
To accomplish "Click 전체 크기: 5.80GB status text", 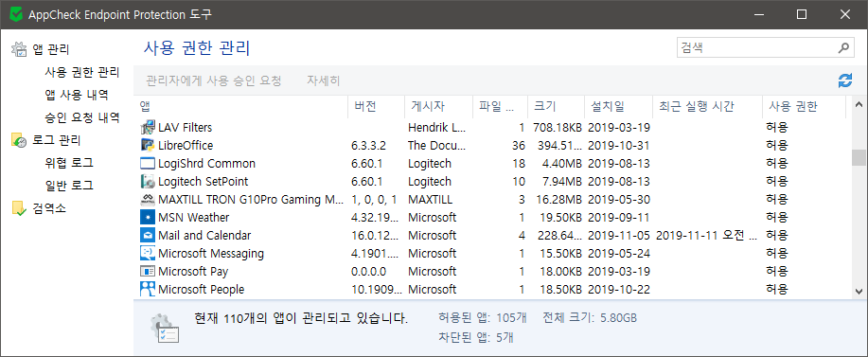I will (x=590, y=318).
